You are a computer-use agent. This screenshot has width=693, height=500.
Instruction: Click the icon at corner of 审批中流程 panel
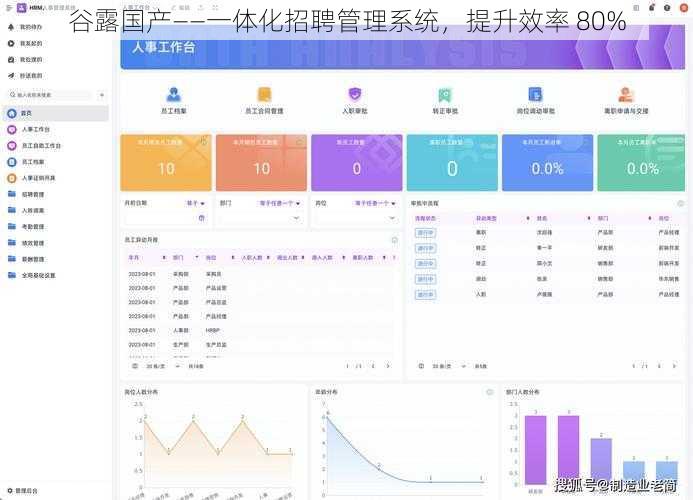point(681,203)
